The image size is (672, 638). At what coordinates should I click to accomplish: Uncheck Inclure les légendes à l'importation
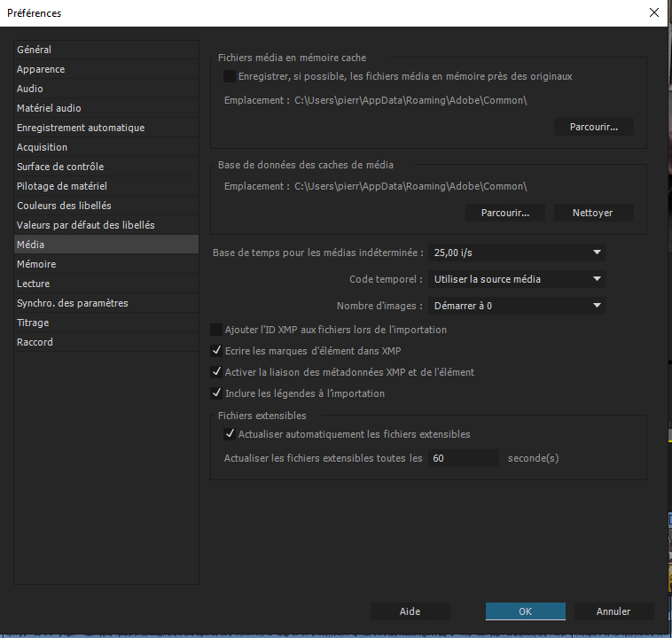[215, 393]
